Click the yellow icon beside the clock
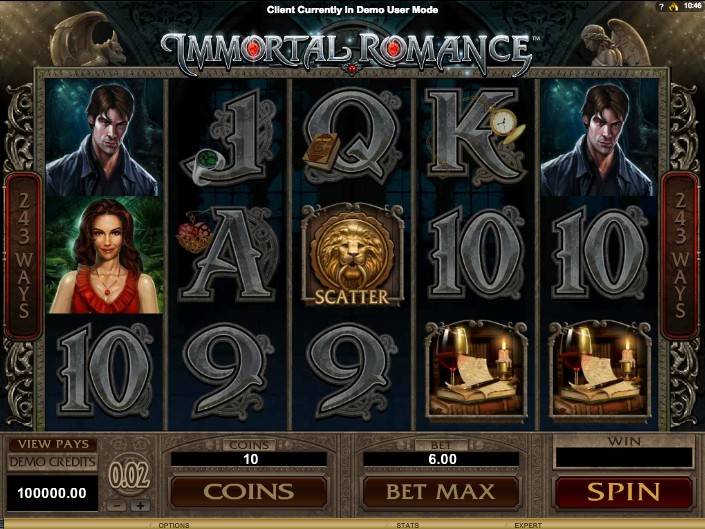Screen dimensions: 705x529 673,6
